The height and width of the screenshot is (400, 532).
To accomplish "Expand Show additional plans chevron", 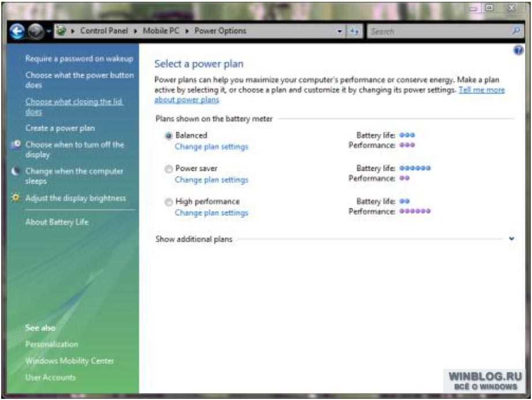I will pyautogui.click(x=512, y=238).
